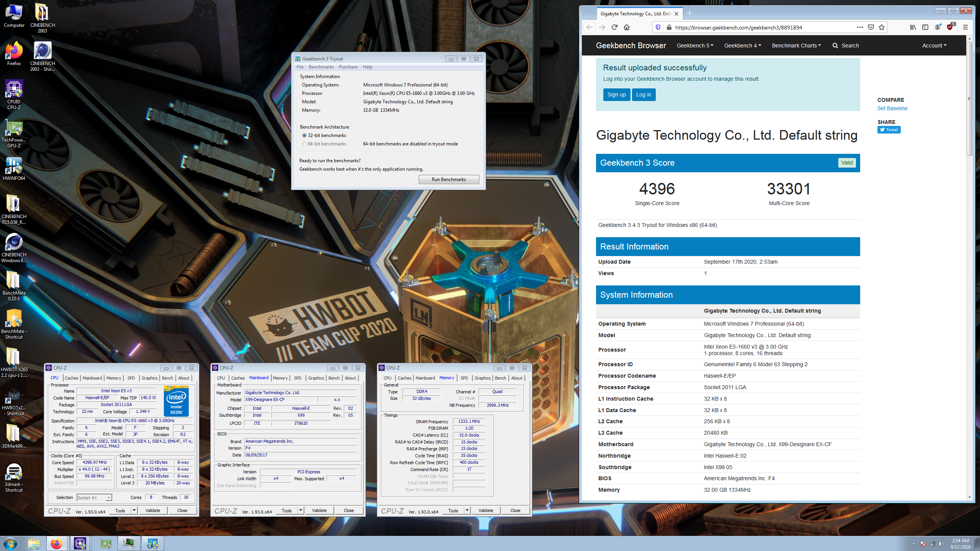This screenshot has width=980, height=551.
Task: Bookmark this page with star icon
Action: pos(882,27)
